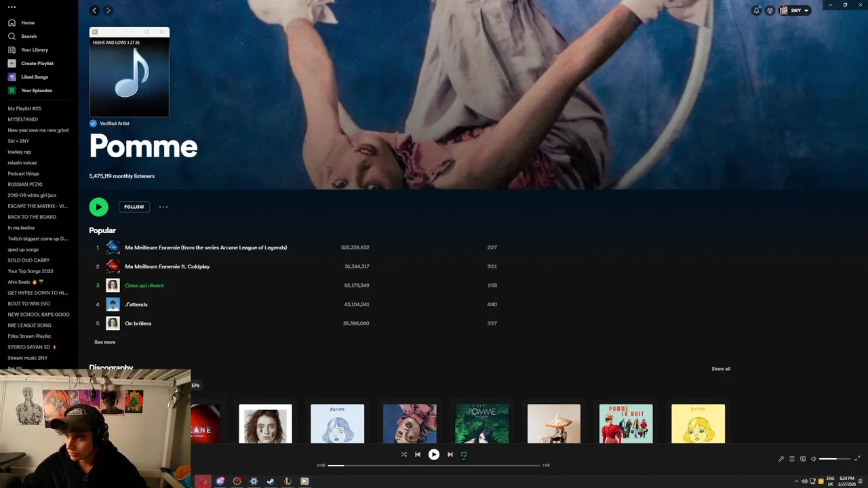Toggle the green repeat button
868x488 pixels.
[464, 455]
